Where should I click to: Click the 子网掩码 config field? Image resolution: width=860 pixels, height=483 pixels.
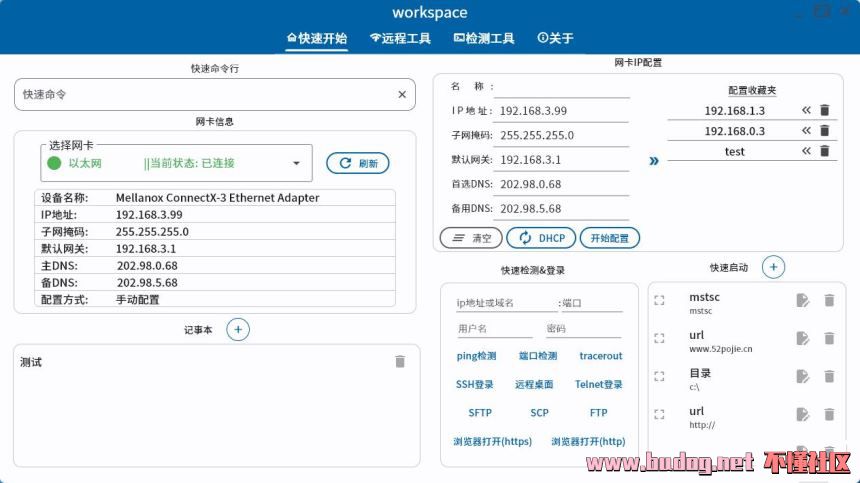point(562,135)
